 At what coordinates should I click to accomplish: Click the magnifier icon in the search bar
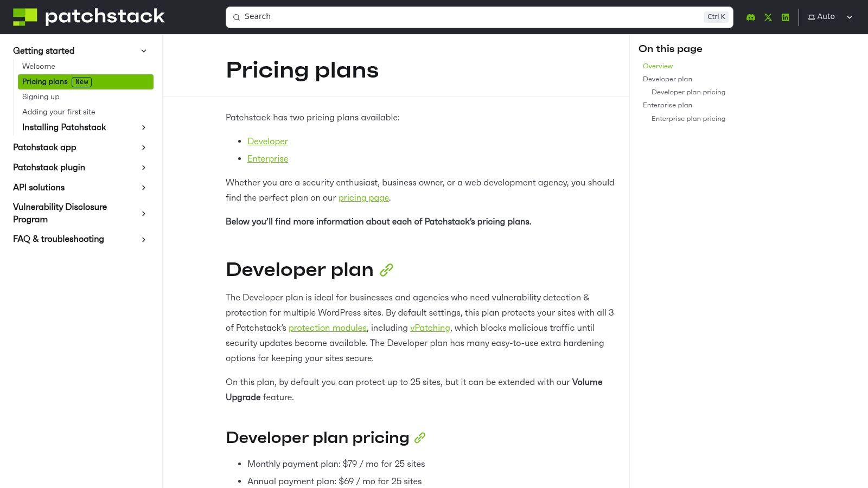[x=237, y=17]
